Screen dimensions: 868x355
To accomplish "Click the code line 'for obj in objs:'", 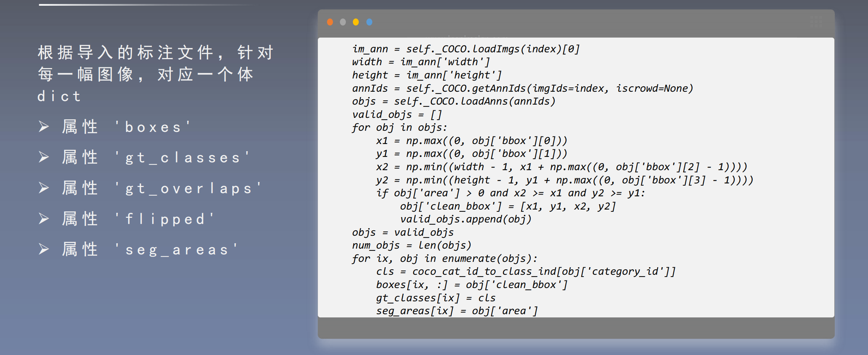I will (x=399, y=128).
